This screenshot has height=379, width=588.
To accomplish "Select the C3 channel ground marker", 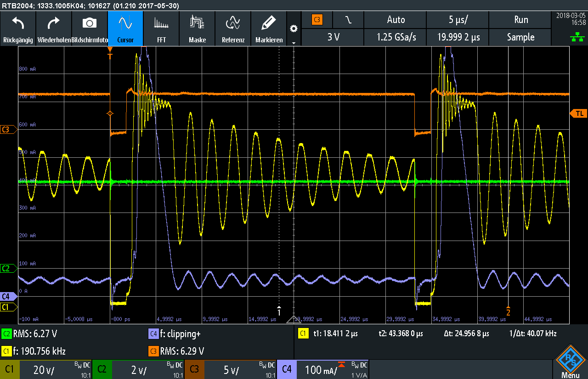I will 8,130.
